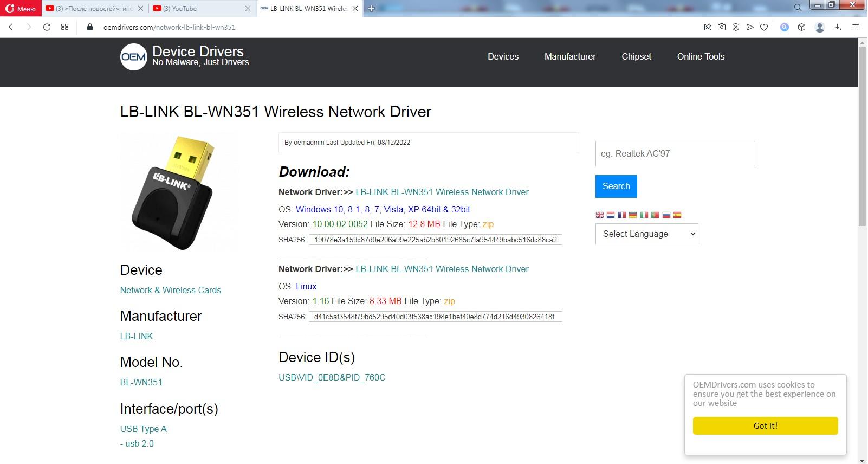The image size is (868, 464).
Task: Close the LB-LINK BL-WN351 tab
Action: click(x=355, y=9)
